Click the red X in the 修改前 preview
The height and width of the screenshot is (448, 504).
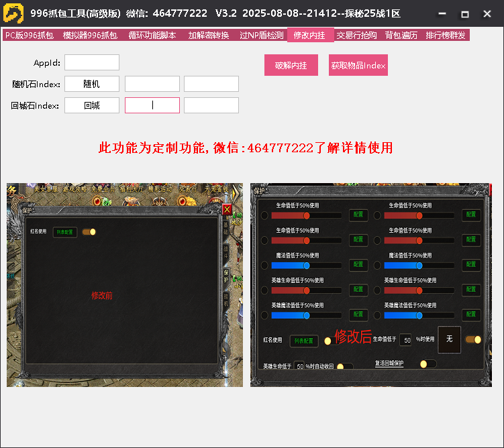click(227, 209)
